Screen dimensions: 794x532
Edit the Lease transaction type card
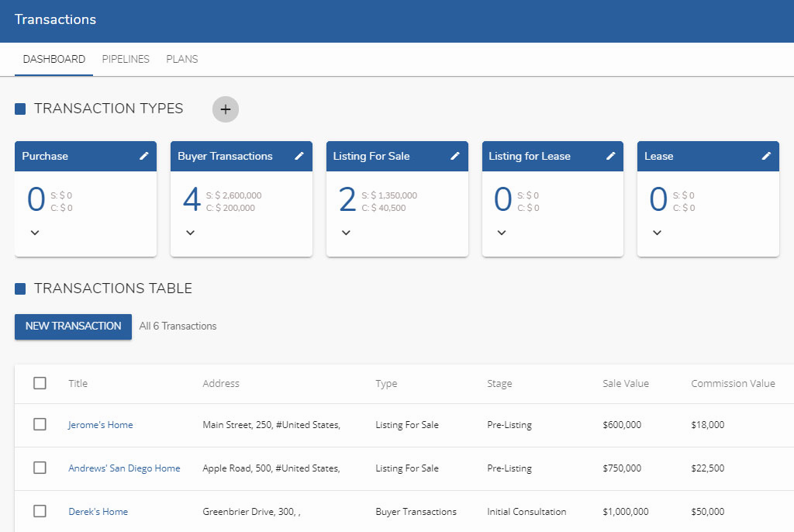[766, 156]
